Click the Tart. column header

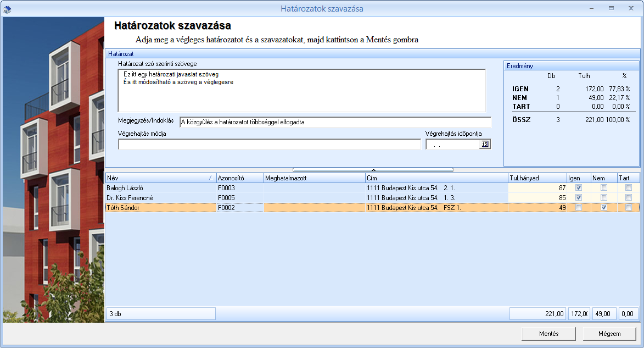[x=629, y=178]
